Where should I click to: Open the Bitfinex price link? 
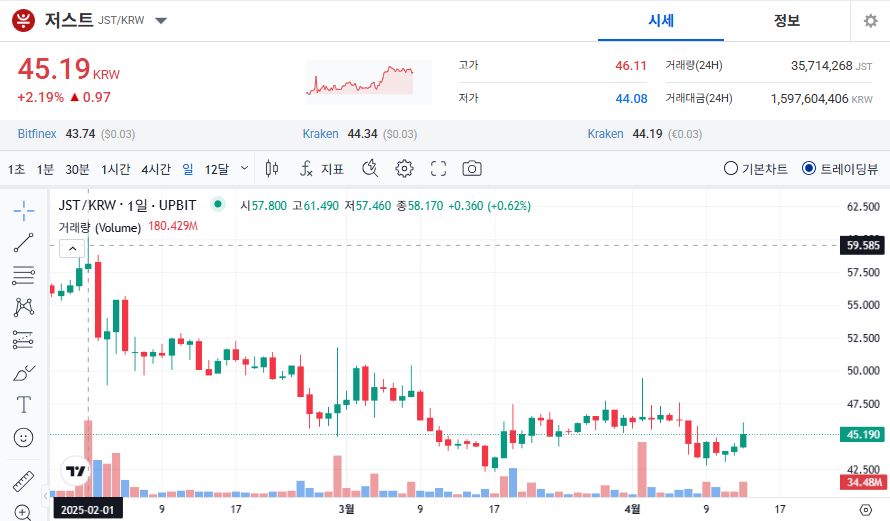(x=37, y=134)
